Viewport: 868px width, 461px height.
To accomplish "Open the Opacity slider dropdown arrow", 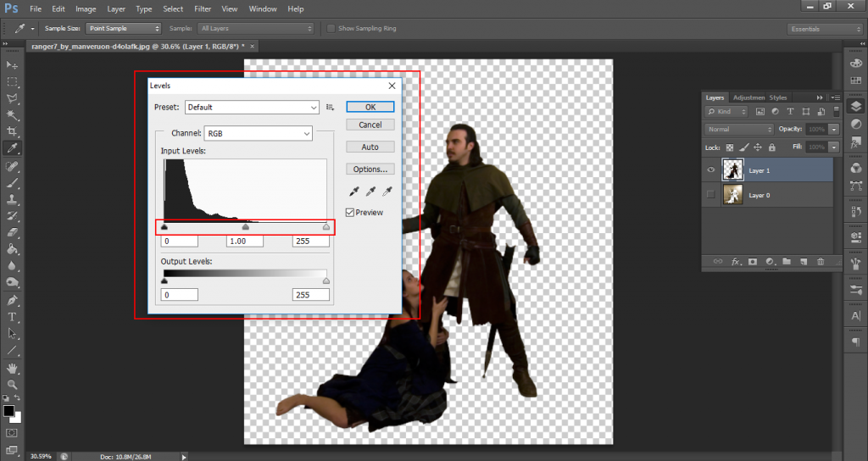I will (x=834, y=129).
